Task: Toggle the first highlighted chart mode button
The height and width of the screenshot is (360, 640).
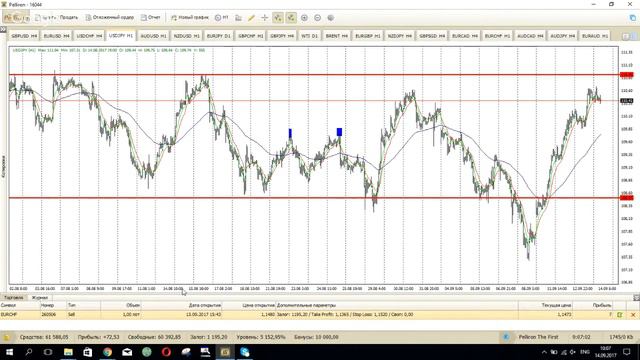Action: pyautogui.click(x=278, y=18)
